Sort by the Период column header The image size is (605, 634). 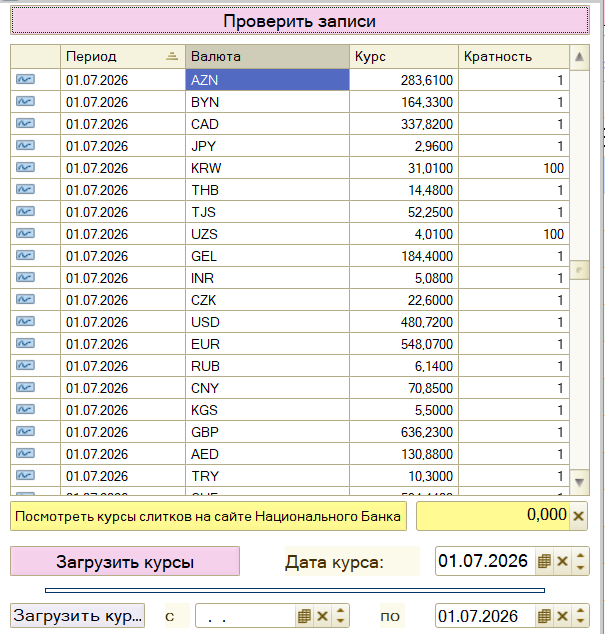pyautogui.click(x=123, y=56)
